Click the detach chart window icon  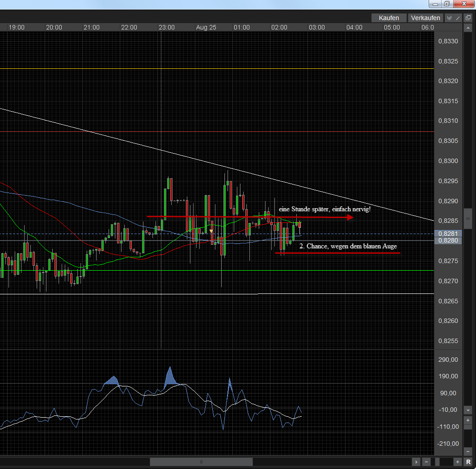click(468, 18)
